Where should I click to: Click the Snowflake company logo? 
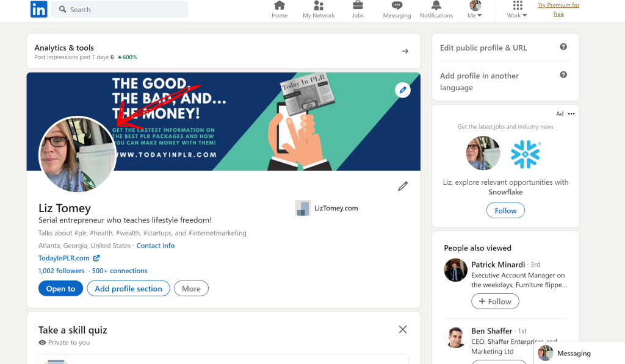[526, 154]
